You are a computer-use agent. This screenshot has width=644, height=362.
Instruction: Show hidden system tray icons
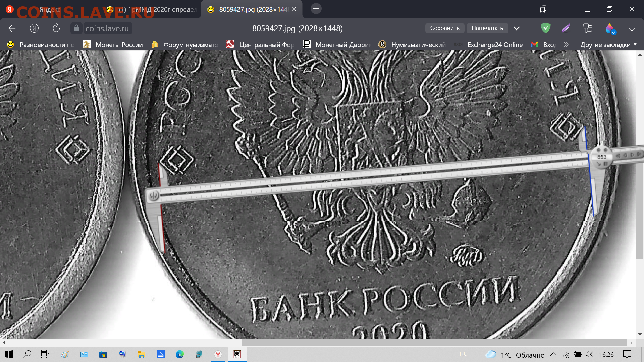click(553, 354)
